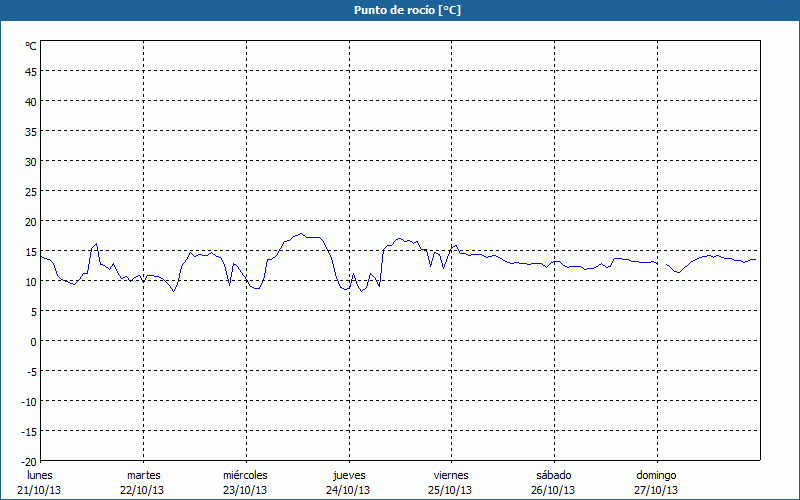Click the -20 label at the axis bottom

click(29, 461)
